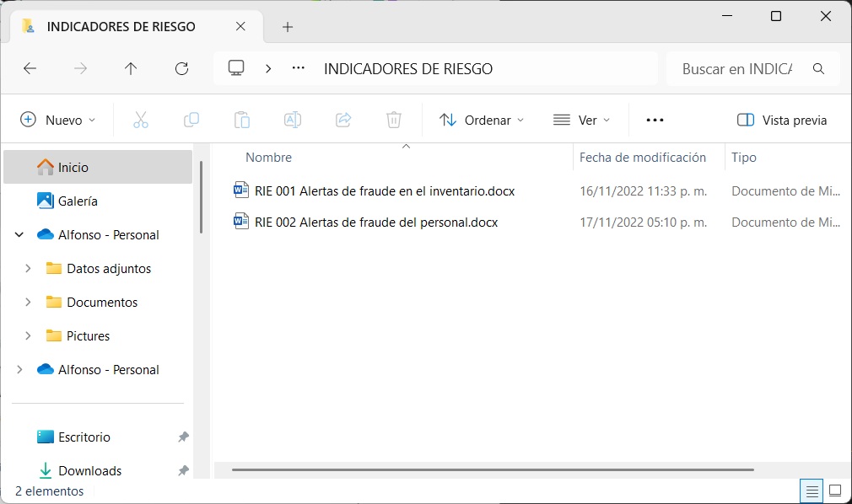Viewport: 852px width, 504px height.
Task: Open the three-dots more options menu
Action: coord(655,120)
